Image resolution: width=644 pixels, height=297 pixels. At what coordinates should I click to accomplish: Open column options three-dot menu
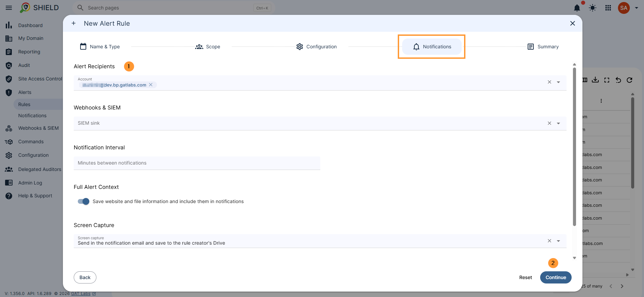601,101
